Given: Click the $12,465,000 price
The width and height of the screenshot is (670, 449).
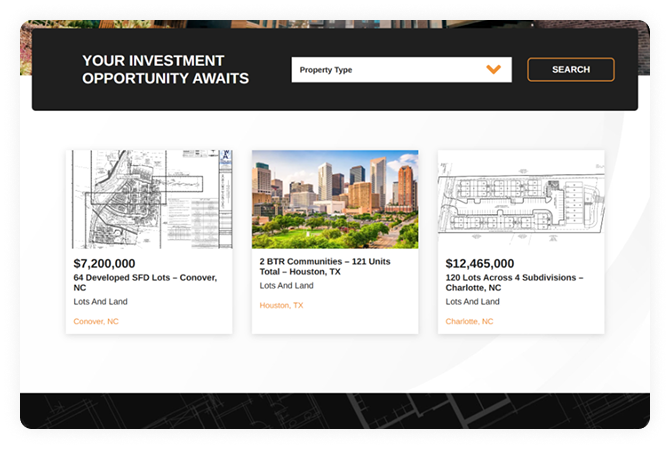Looking at the screenshot, I should (x=480, y=264).
